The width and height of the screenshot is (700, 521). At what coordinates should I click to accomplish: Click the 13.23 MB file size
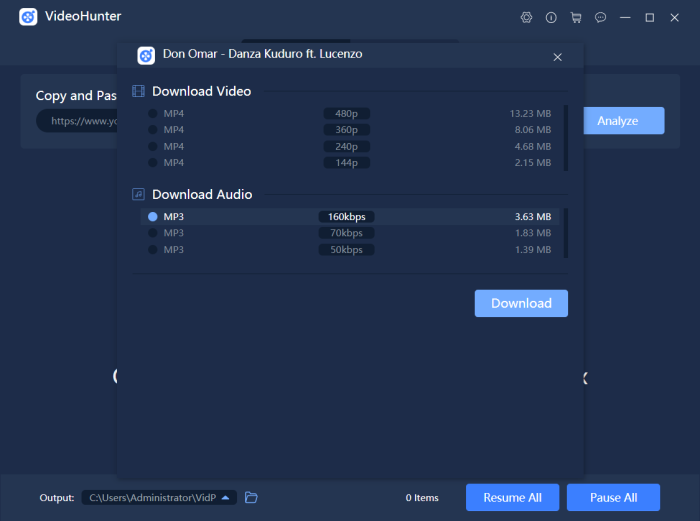(530, 113)
